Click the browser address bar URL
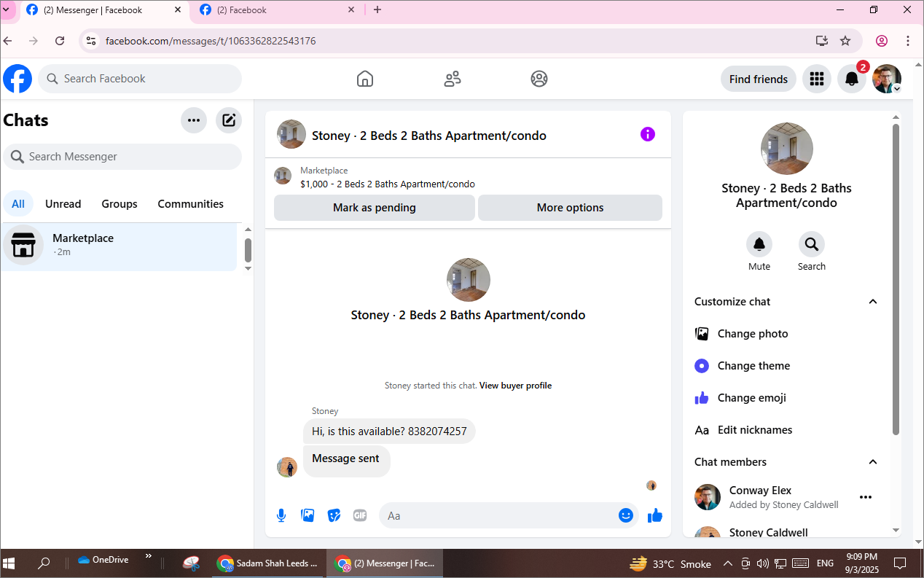Viewport: 924px width, 578px height. pyautogui.click(x=211, y=41)
